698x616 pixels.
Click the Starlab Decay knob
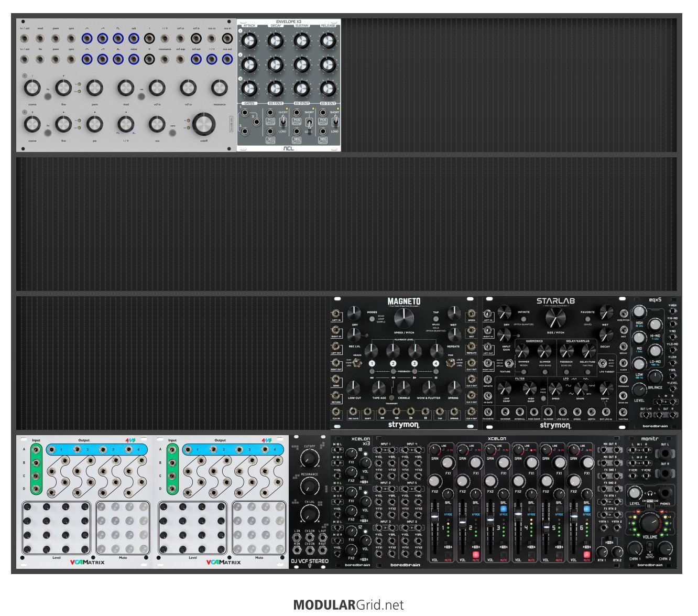(x=605, y=335)
